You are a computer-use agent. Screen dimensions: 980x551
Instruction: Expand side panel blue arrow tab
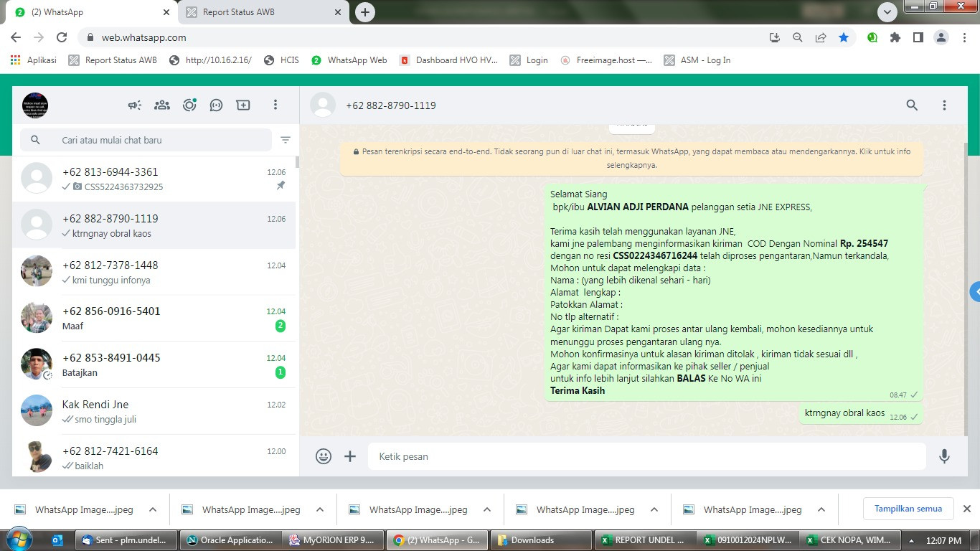tap(975, 292)
